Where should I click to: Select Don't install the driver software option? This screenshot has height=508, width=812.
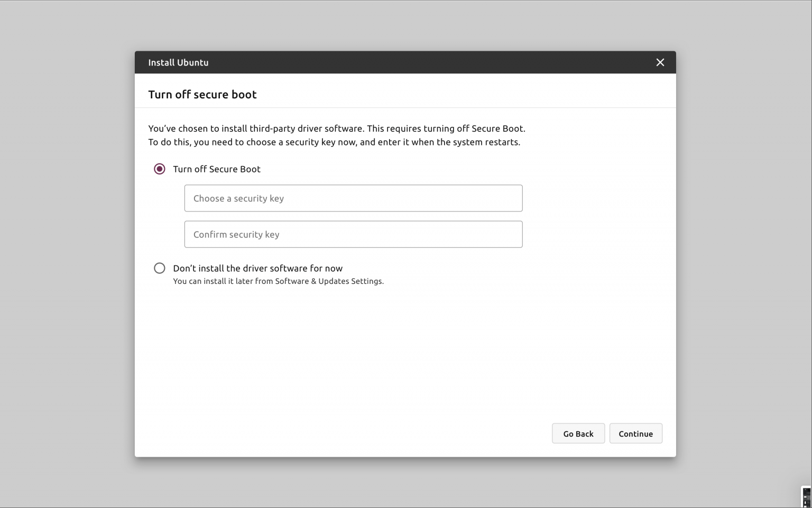pyautogui.click(x=159, y=268)
